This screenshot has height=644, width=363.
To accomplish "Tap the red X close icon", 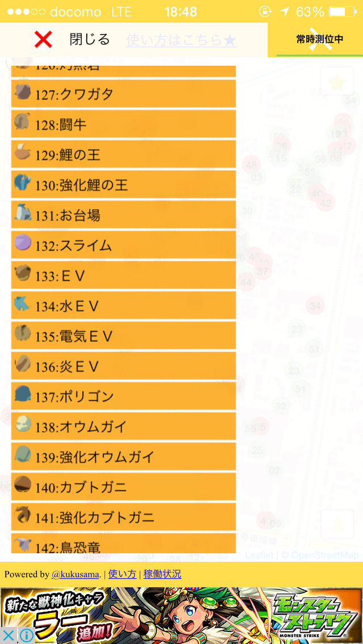I will click(x=43, y=40).
